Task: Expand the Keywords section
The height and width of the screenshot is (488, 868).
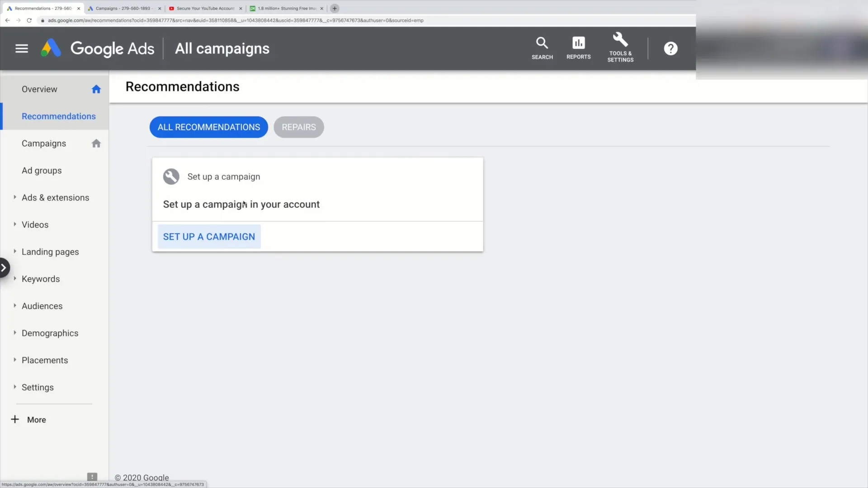Action: tap(14, 279)
